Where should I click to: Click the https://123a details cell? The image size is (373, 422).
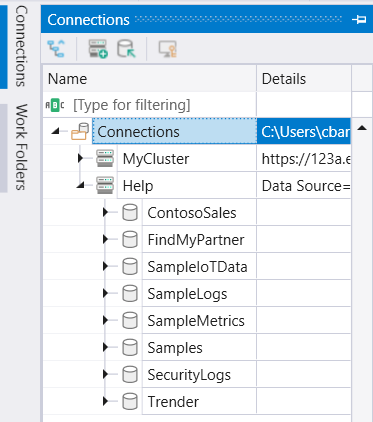pyautogui.click(x=304, y=159)
